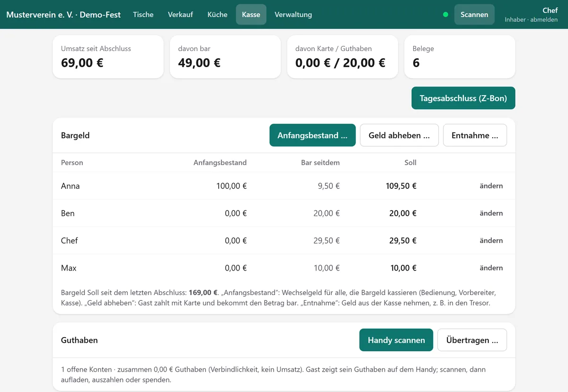Click the Belege count 6
The image size is (568, 392).
(x=416, y=63)
